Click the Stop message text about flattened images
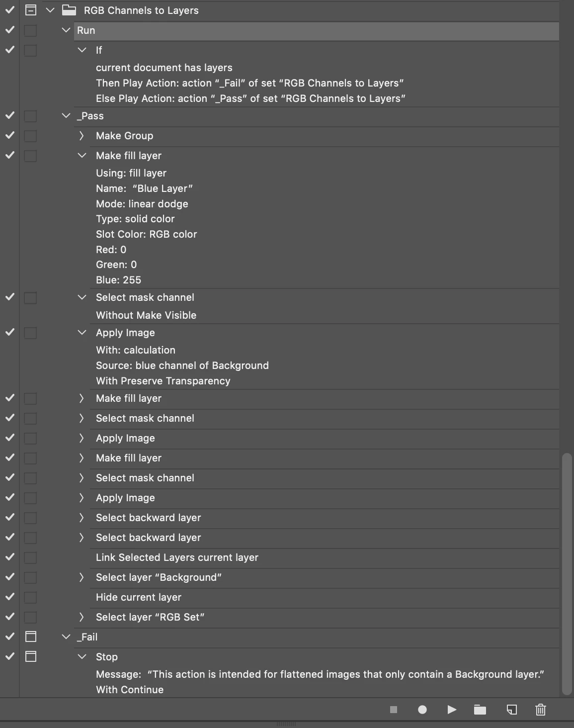Viewport: 574px width, 728px height. [320, 674]
